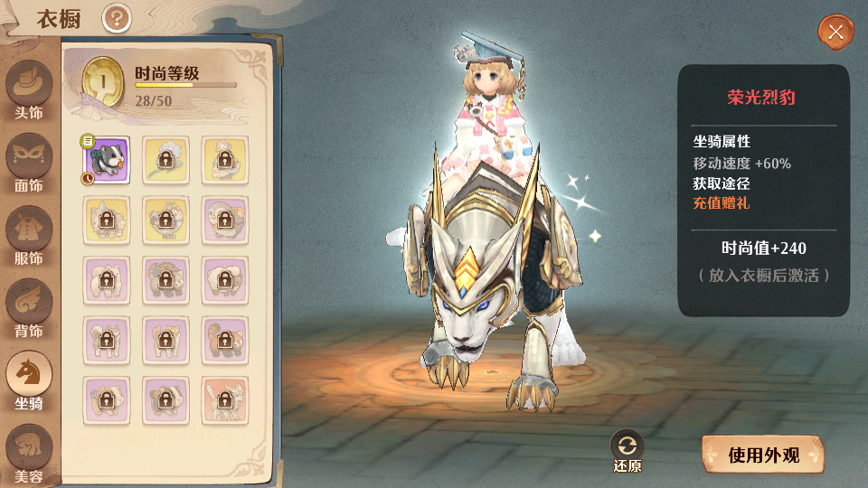The width and height of the screenshot is (868, 488).
Task: Click the 时尚等级 progress bar
Action: (186, 85)
